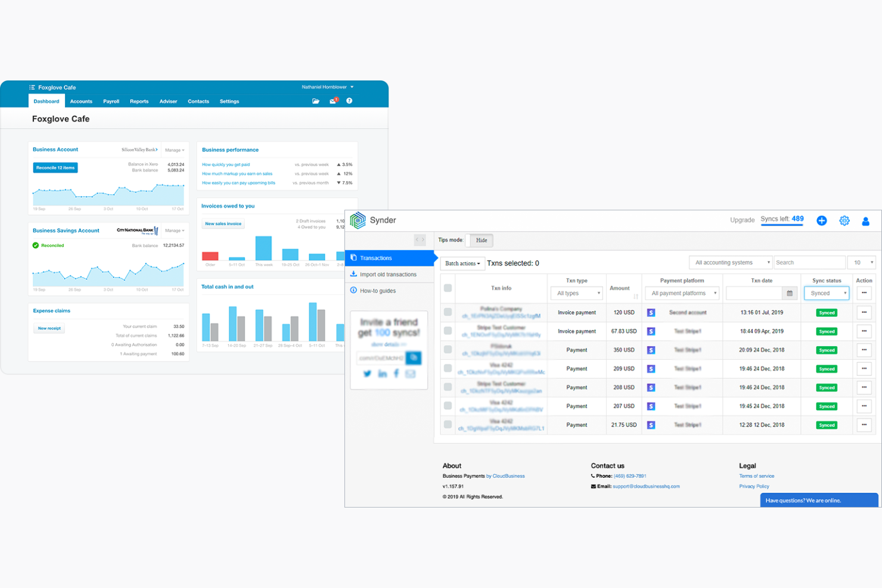This screenshot has width=882, height=588.
Task: Share the invite via Facebook icon
Action: tap(396, 374)
